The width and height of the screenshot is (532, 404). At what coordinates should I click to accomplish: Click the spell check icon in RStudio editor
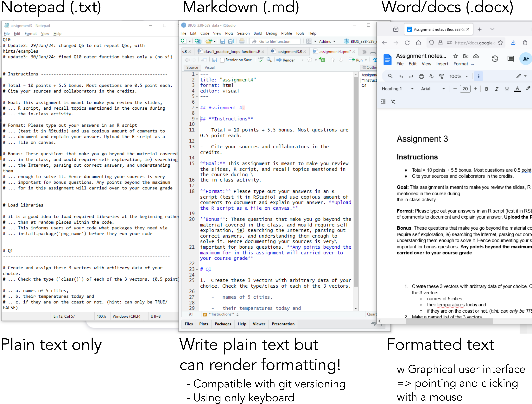261,60
